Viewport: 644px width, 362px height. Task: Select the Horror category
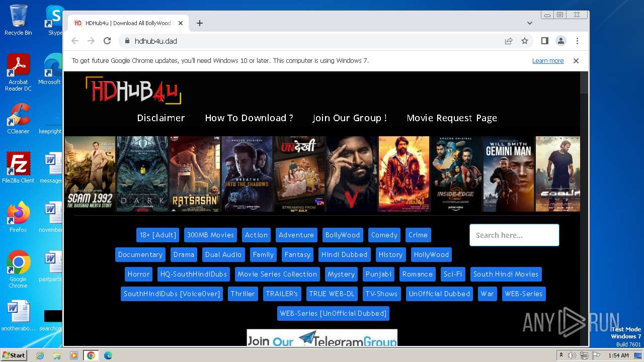tap(138, 274)
